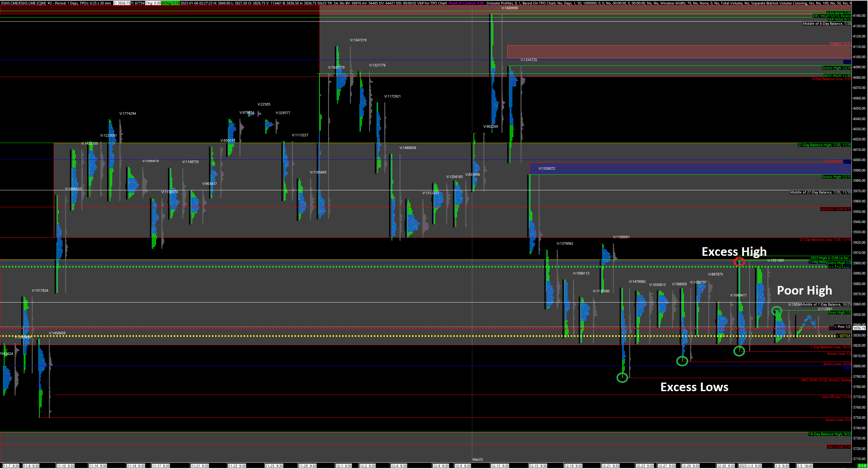Click the green DChg 7.75 header field
The image size is (868, 469).
point(171,3)
